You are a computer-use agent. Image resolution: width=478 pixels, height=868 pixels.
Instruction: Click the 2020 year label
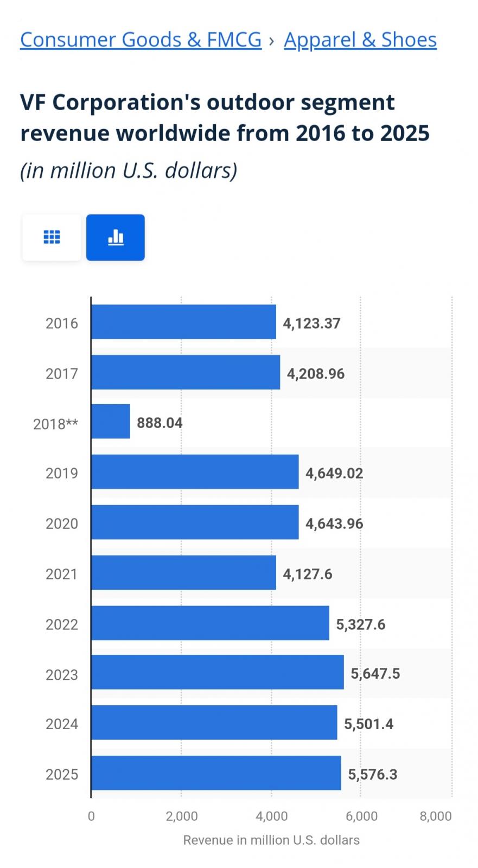pos(62,524)
